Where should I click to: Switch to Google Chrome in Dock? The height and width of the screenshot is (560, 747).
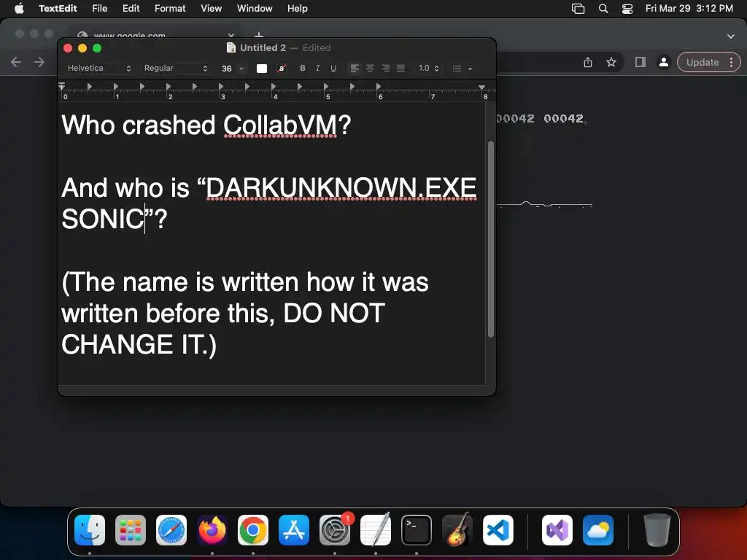click(253, 530)
